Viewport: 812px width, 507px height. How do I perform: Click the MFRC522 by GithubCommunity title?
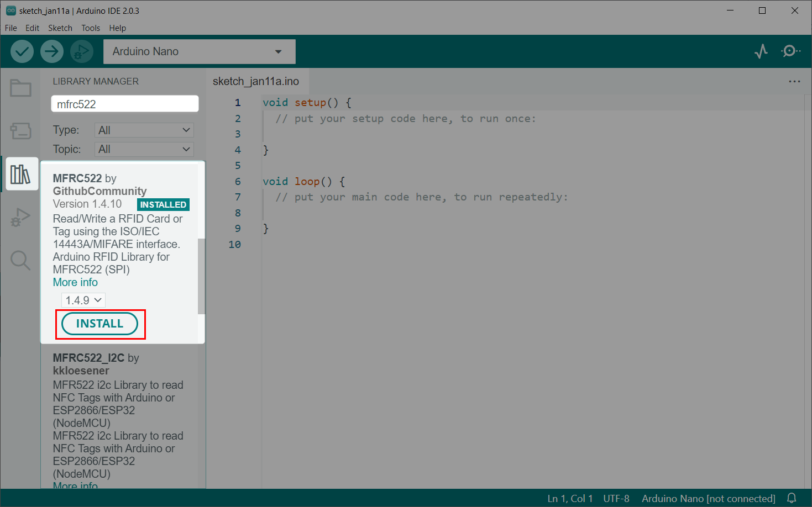(x=99, y=184)
